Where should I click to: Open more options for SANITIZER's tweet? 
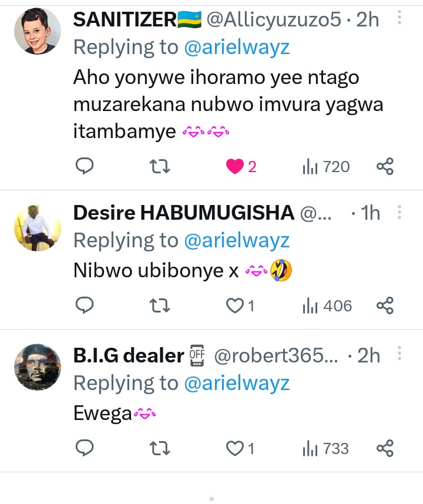[399, 19]
